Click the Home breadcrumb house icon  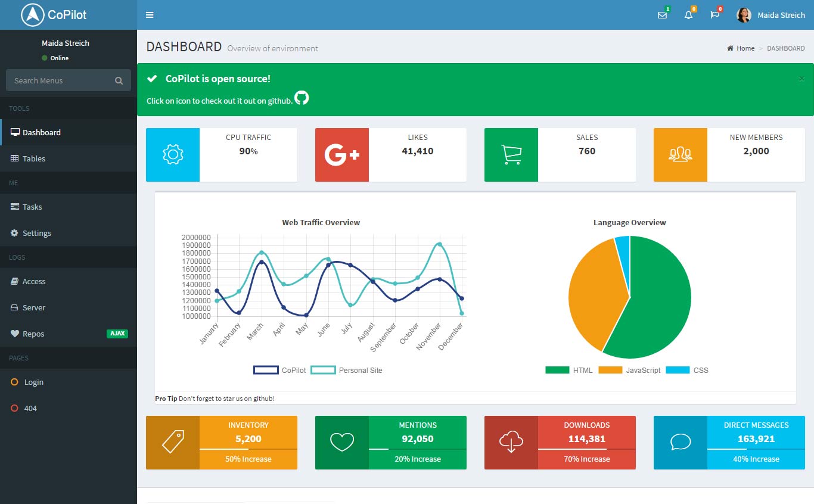(730, 48)
